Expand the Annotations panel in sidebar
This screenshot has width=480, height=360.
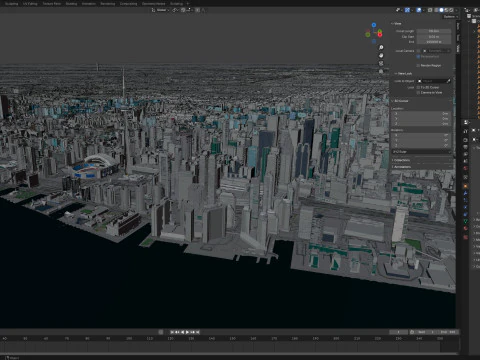pos(402,167)
